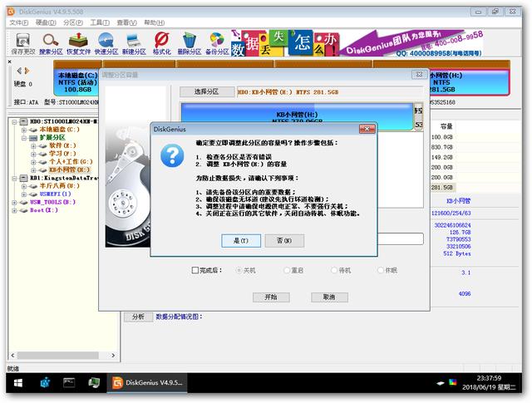Viewport: 532px width, 403px height.
Task: Click the 搜索分区 (Search Partitions) toolbar icon
Action: [x=51, y=42]
